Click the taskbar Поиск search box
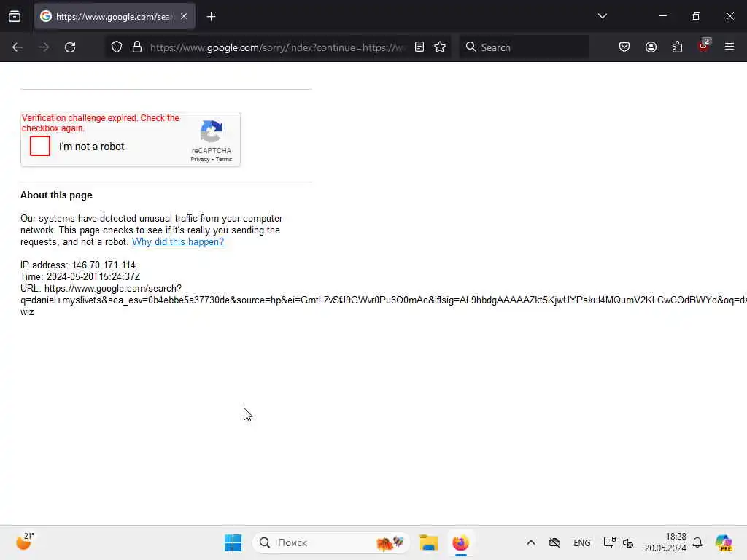The image size is (747, 560). coord(330,542)
